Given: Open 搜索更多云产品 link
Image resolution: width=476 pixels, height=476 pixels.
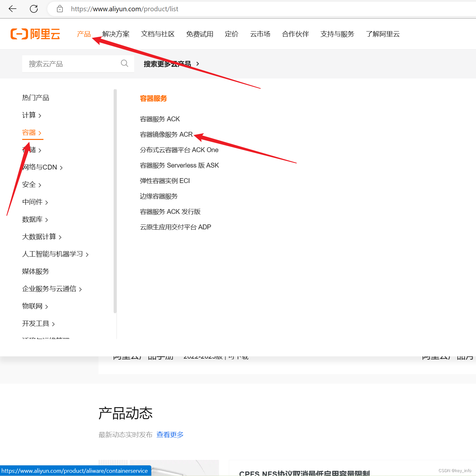Looking at the screenshot, I should [172, 64].
